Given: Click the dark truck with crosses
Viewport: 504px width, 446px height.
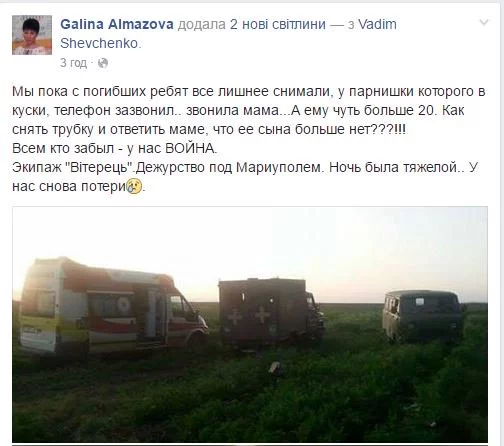Looking at the screenshot, I should pyautogui.click(x=271, y=312).
